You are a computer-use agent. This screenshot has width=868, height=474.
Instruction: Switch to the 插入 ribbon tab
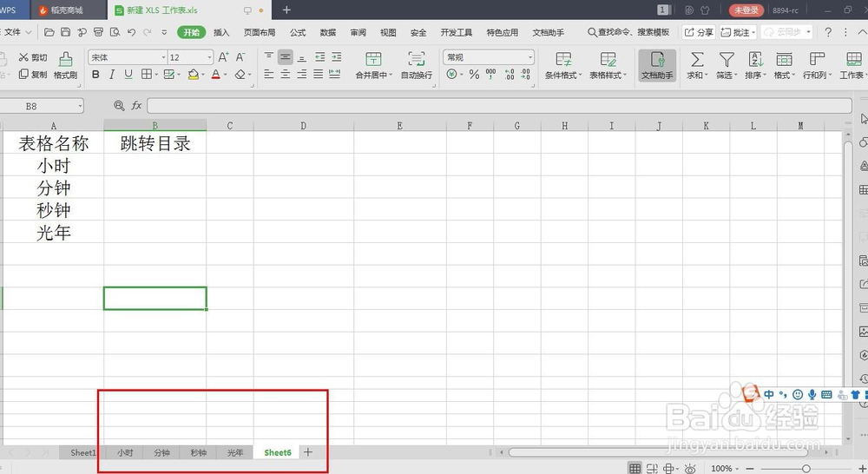click(x=221, y=32)
